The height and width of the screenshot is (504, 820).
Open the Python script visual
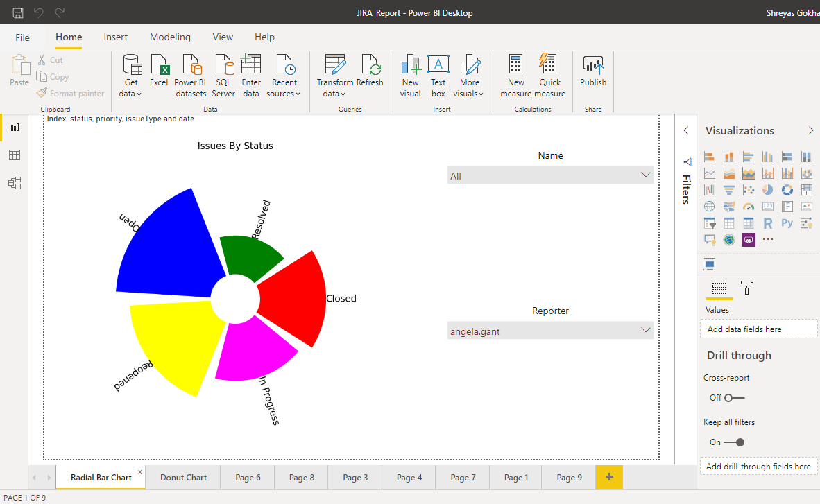tap(787, 223)
